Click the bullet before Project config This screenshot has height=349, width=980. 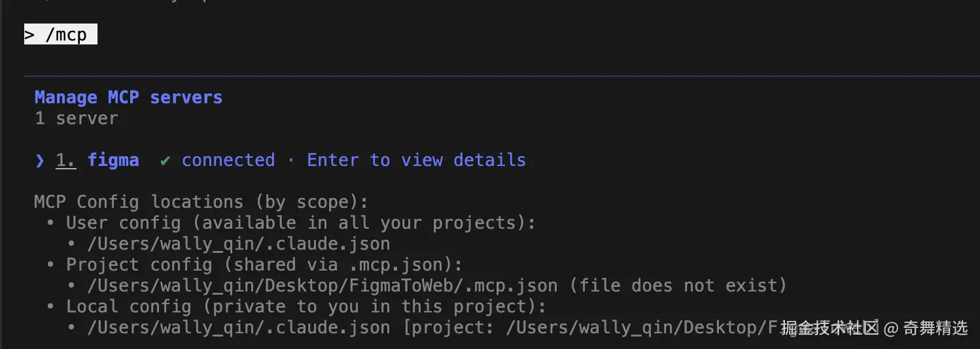50,265
